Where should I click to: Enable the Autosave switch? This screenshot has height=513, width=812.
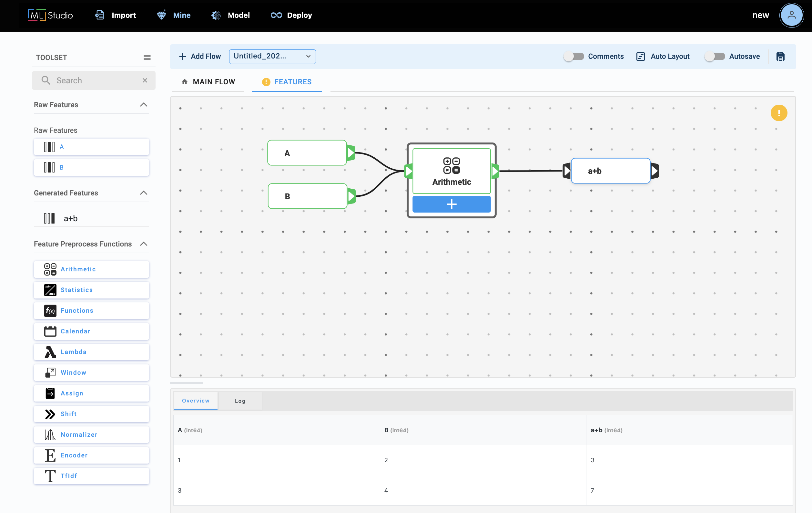[x=715, y=56]
